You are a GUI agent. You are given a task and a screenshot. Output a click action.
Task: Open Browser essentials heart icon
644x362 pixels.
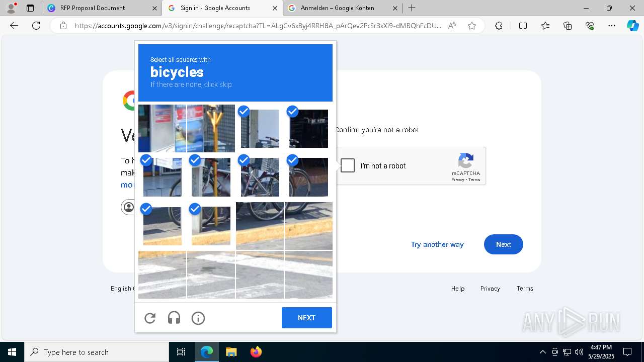(x=590, y=26)
